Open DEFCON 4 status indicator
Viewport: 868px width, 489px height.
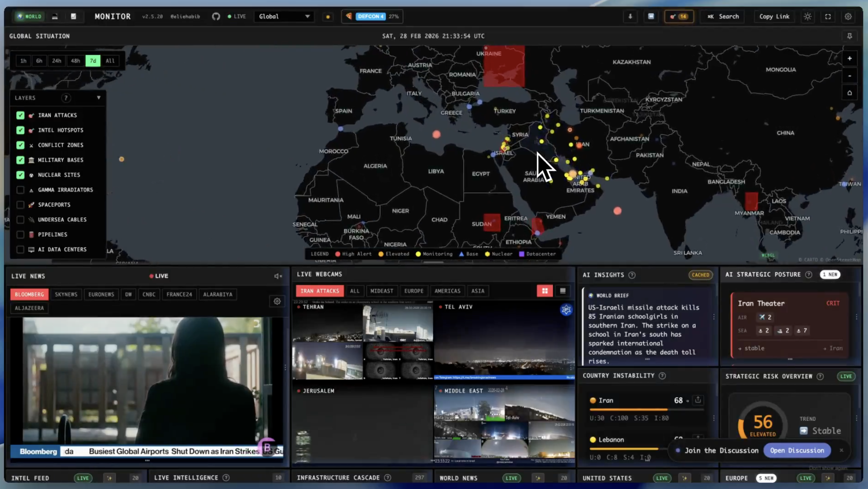point(371,16)
